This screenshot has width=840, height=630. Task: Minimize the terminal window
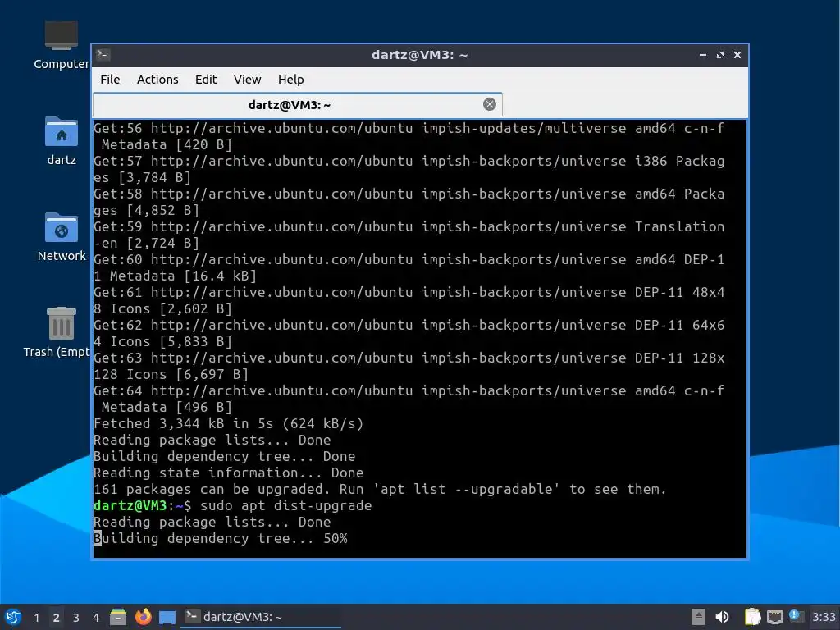pyautogui.click(x=703, y=55)
